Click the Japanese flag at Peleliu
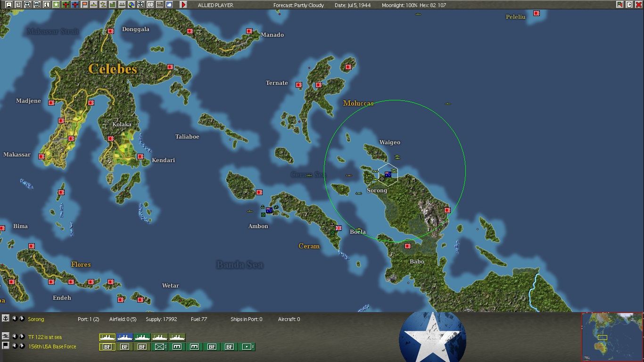 click(537, 13)
